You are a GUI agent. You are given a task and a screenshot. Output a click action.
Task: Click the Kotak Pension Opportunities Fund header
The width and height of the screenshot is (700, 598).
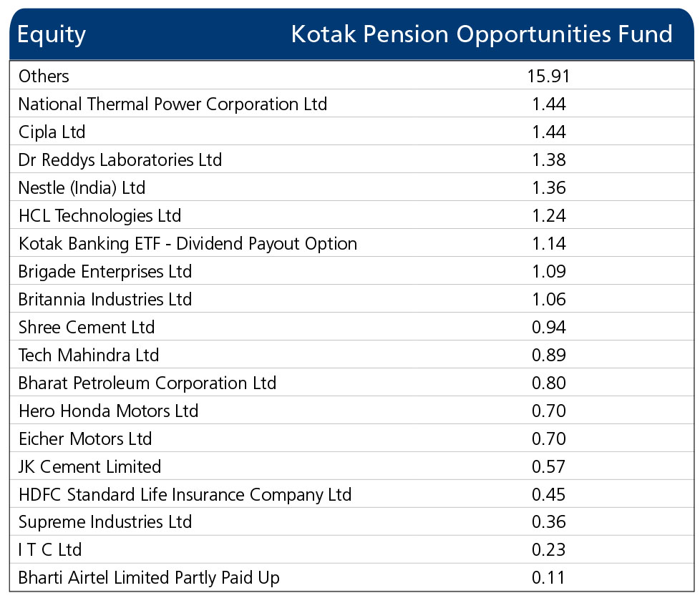[482, 35]
